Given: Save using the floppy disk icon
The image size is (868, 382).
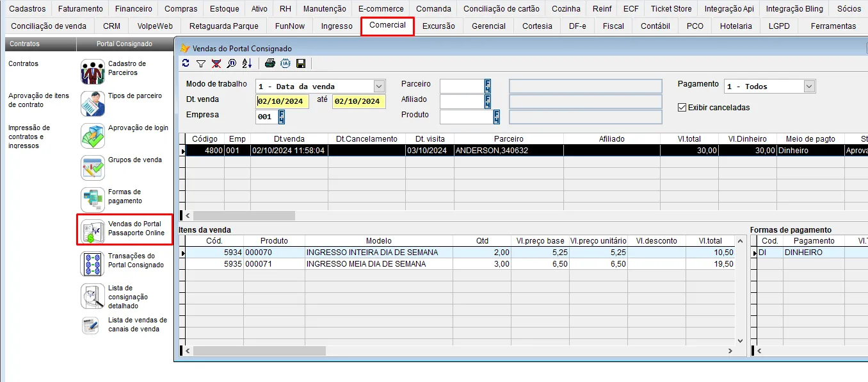Looking at the screenshot, I should [301, 63].
